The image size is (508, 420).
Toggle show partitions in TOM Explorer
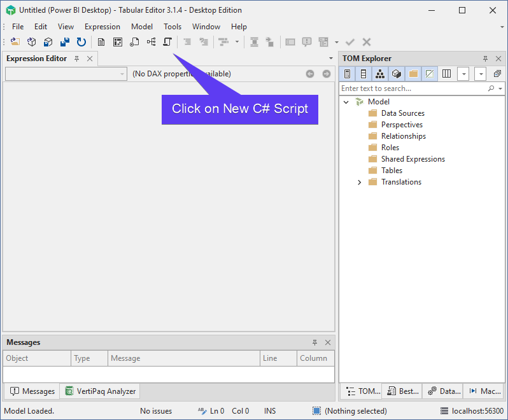[x=397, y=74]
